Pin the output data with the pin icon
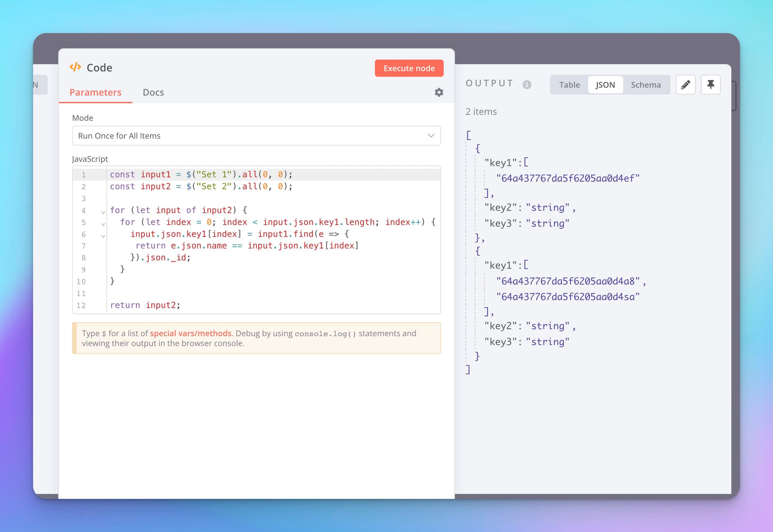 click(711, 85)
